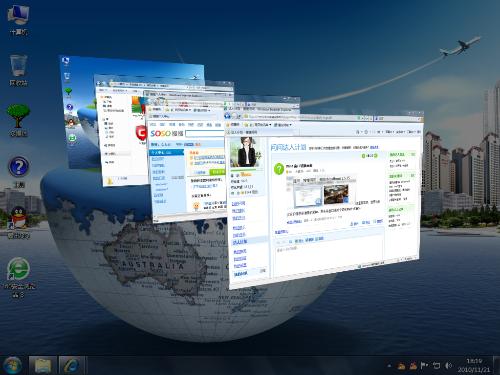
Task: Click the orange cartoon mascot in SOSO window
Action: (x=196, y=206)
